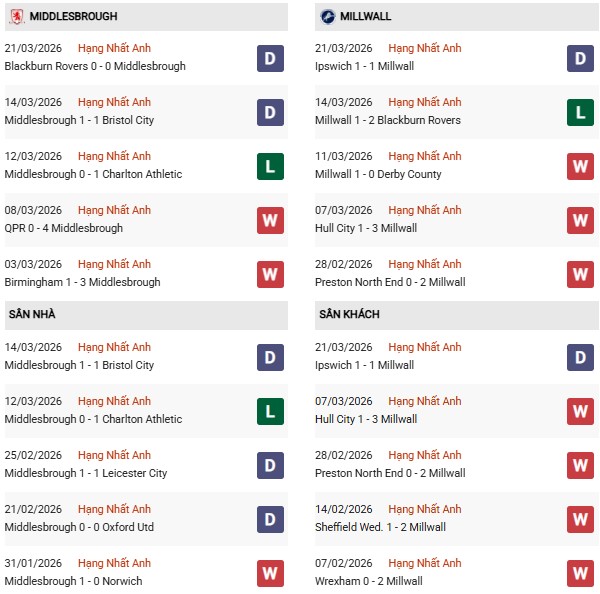The height and width of the screenshot is (594, 600).
Task: Click the W badge for Wrexham 0-2 Millwall
Action: pos(580,573)
